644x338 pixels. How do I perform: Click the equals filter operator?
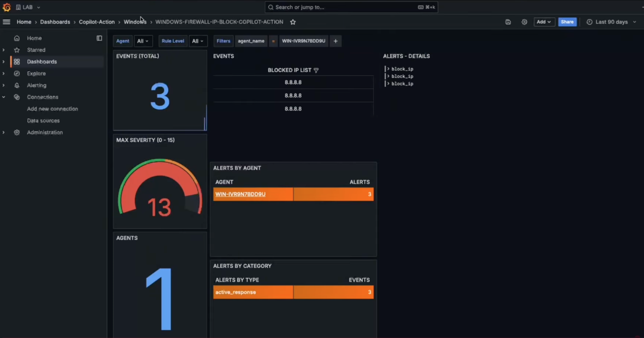[x=273, y=41]
